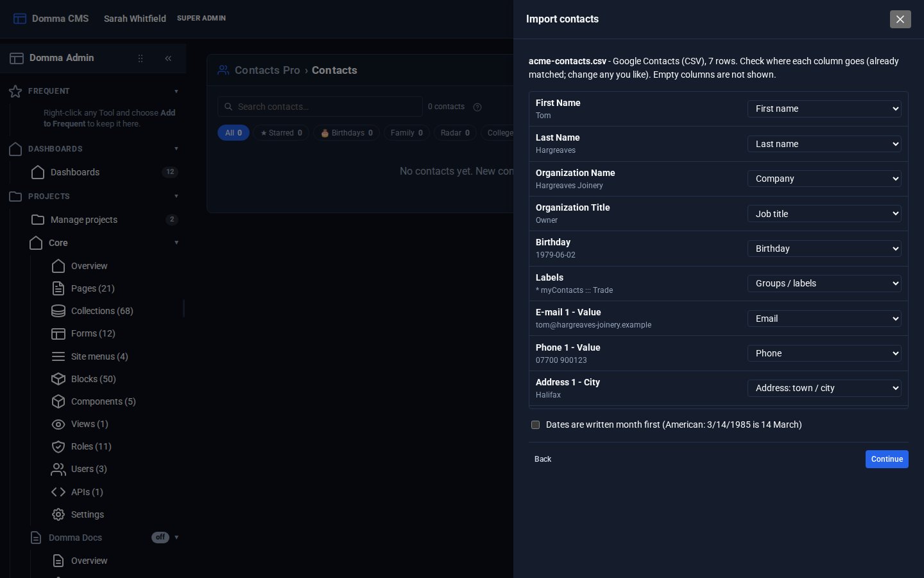Click the Continue button
This screenshot has width=924, height=578.
coord(887,459)
